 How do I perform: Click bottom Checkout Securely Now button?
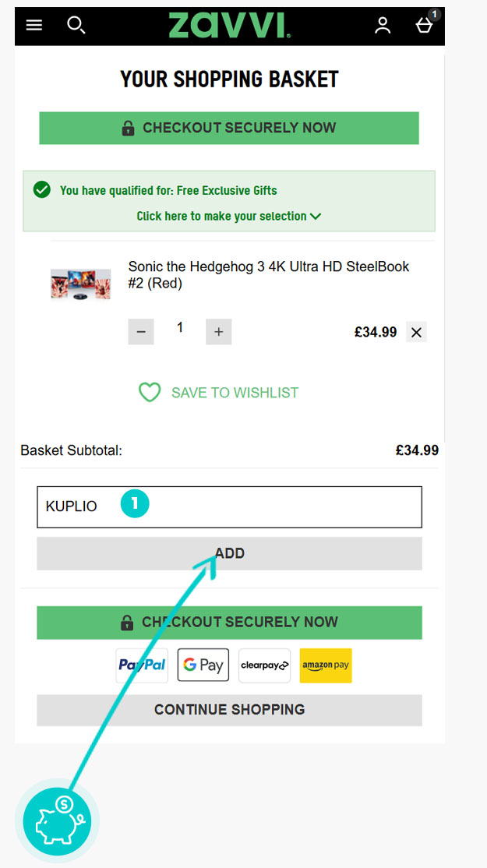(229, 623)
